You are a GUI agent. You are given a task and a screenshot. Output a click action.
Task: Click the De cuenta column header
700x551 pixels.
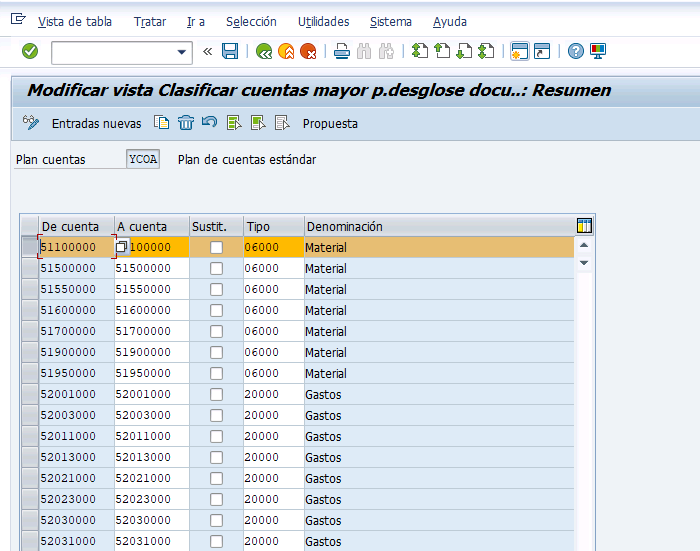[x=76, y=226]
